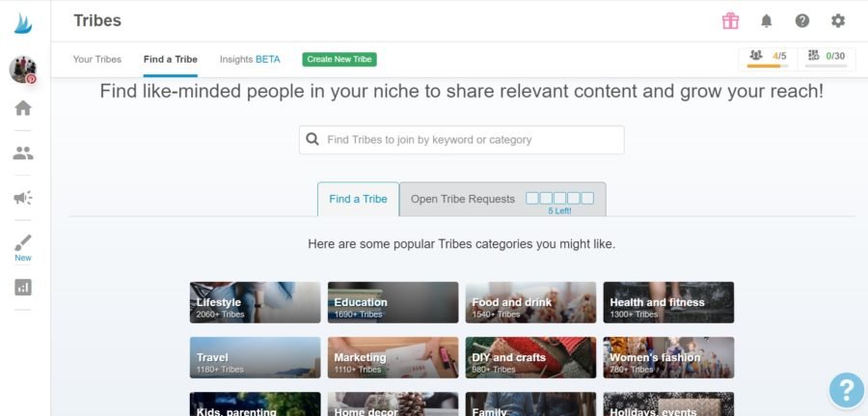Click the Find Tribes search field
The height and width of the screenshot is (416, 868).
tap(462, 140)
